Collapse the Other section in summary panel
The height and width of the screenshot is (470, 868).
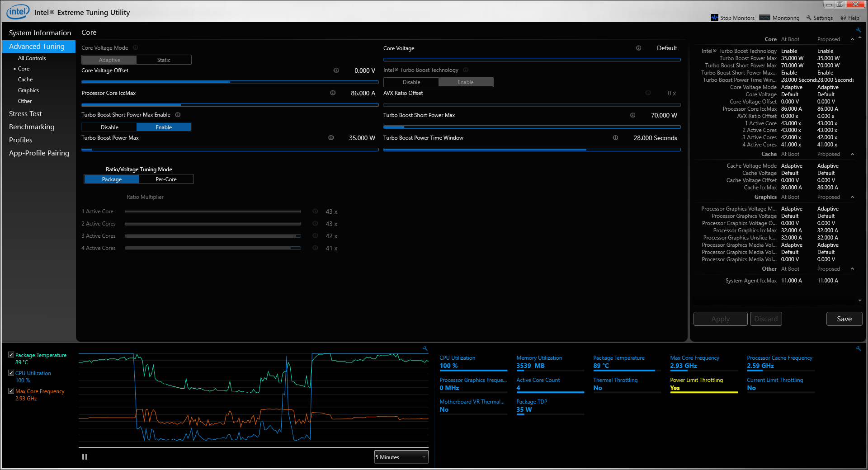852,269
